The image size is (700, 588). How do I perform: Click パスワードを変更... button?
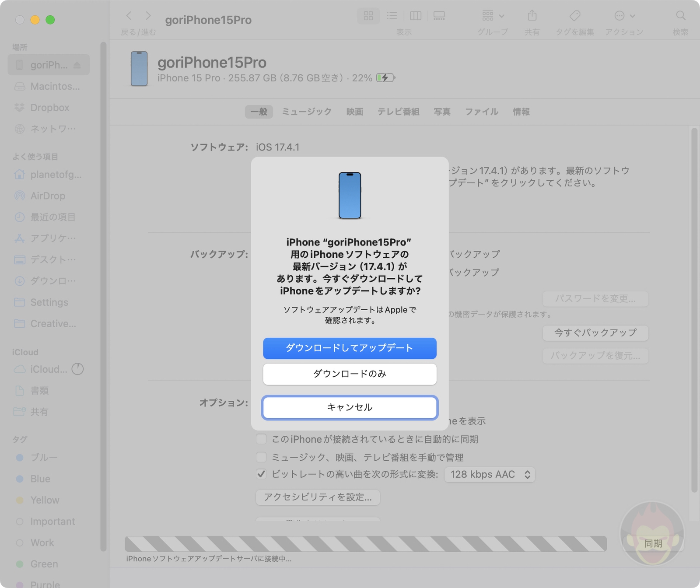tap(595, 299)
